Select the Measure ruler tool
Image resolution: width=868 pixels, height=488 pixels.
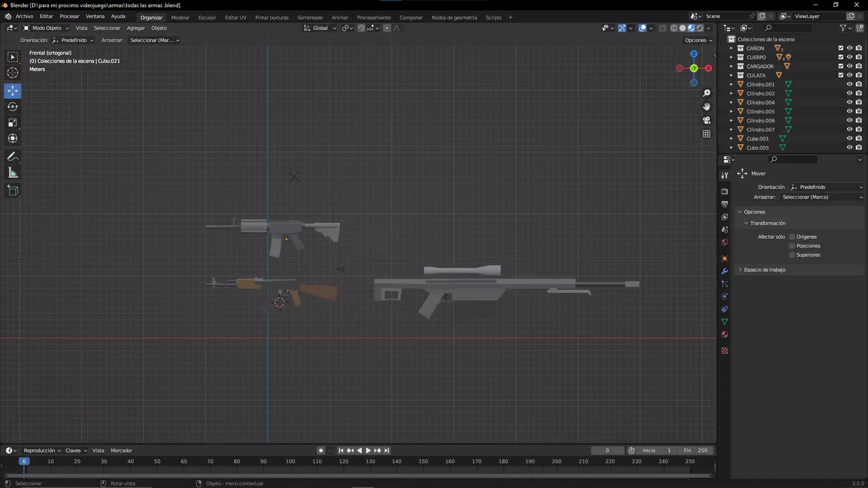pyautogui.click(x=13, y=173)
